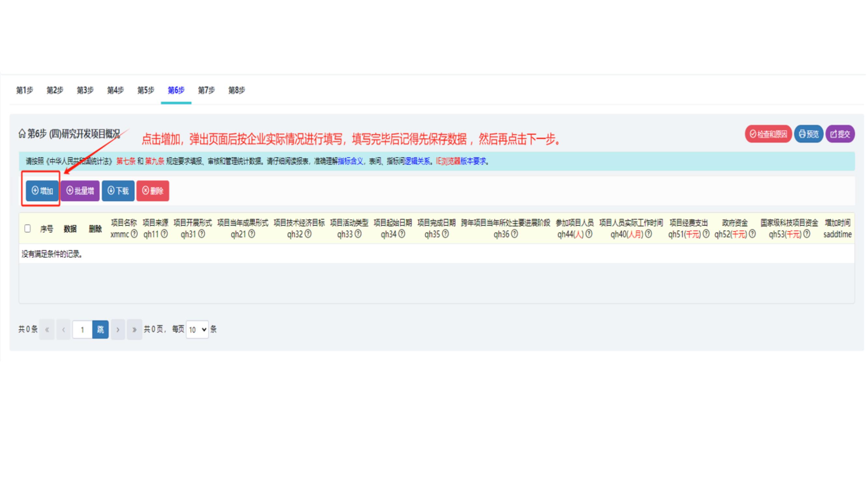Click the purple 批量增 batch add button
The width and height of the screenshot is (868, 488).
point(80,191)
